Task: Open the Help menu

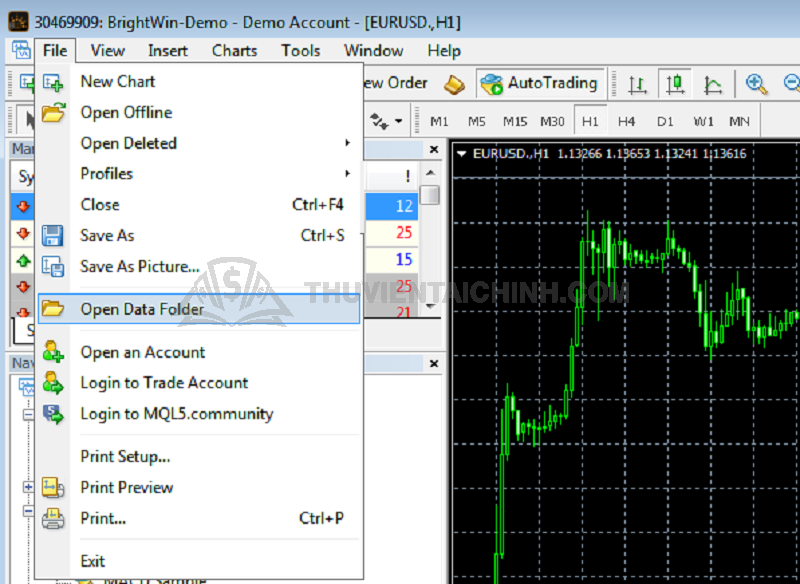Action: [444, 50]
